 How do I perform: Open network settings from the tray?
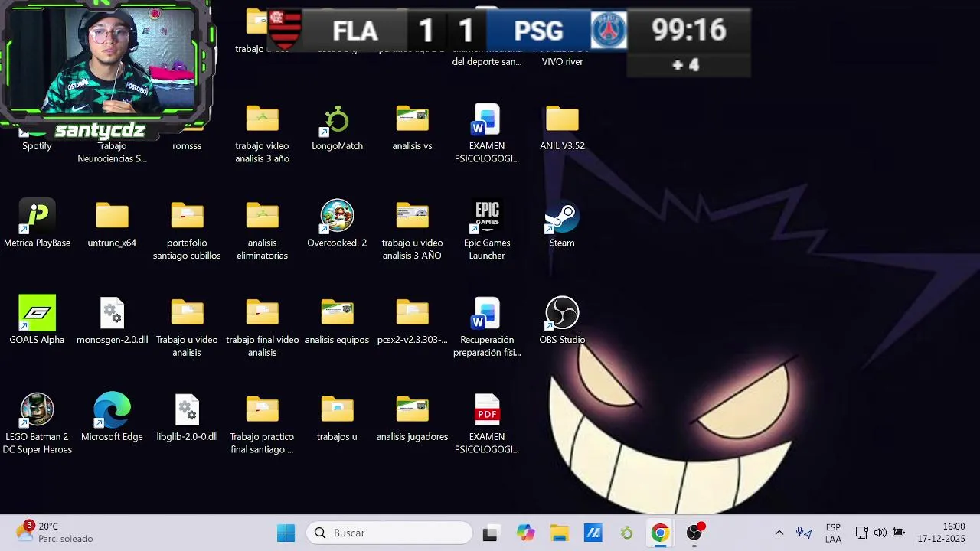(861, 533)
